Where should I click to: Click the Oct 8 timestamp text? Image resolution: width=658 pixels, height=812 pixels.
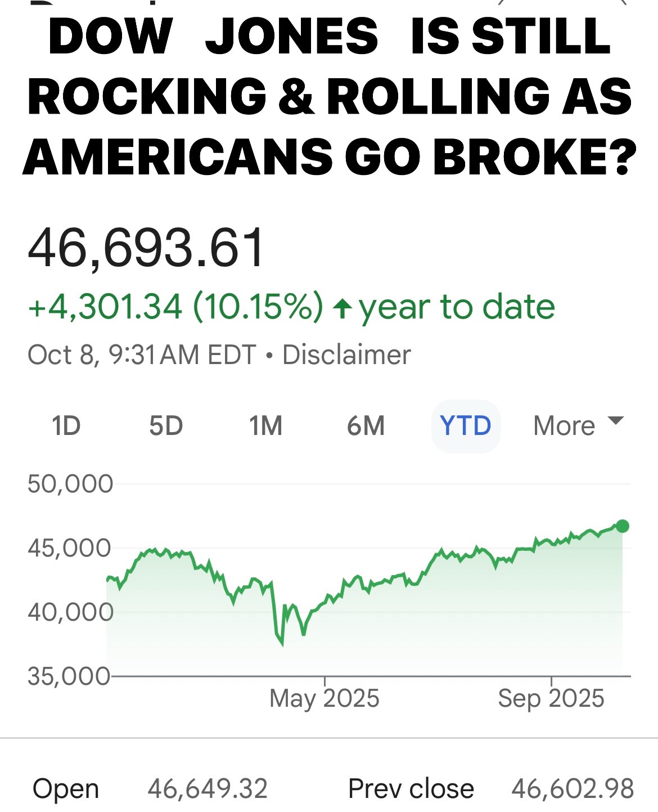pyautogui.click(x=141, y=355)
